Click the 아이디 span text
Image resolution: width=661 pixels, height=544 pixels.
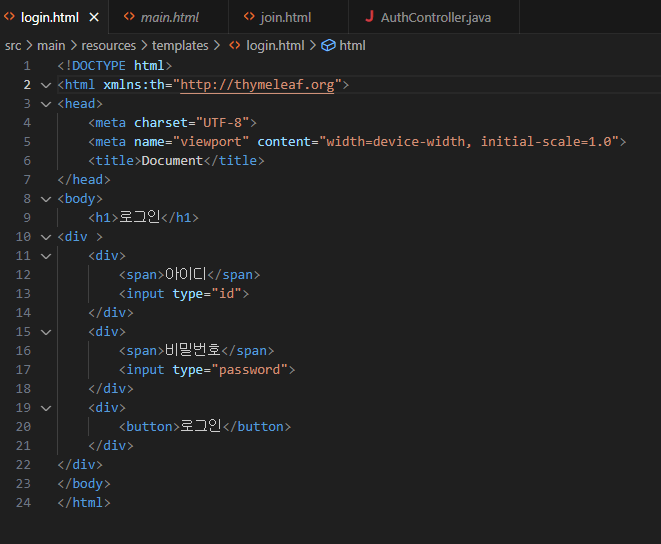pos(185,274)
